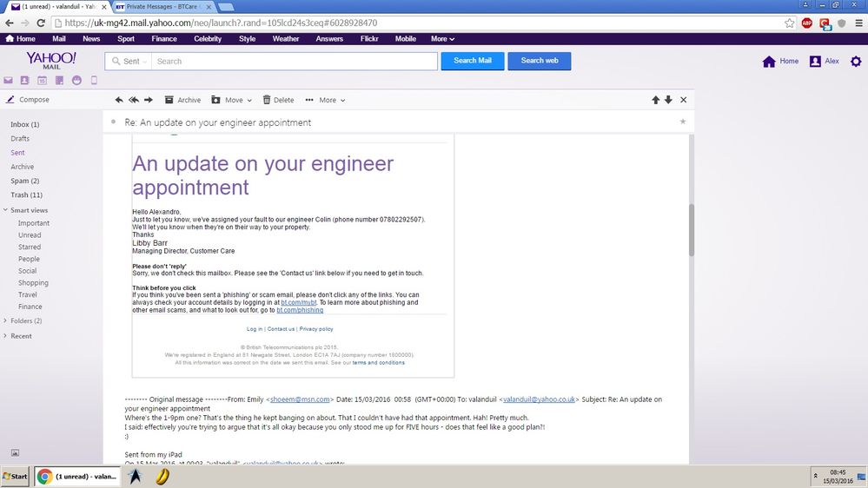Open the Notepad icon under Yahoo logo

pyautogui.click(x=59, y=80)
